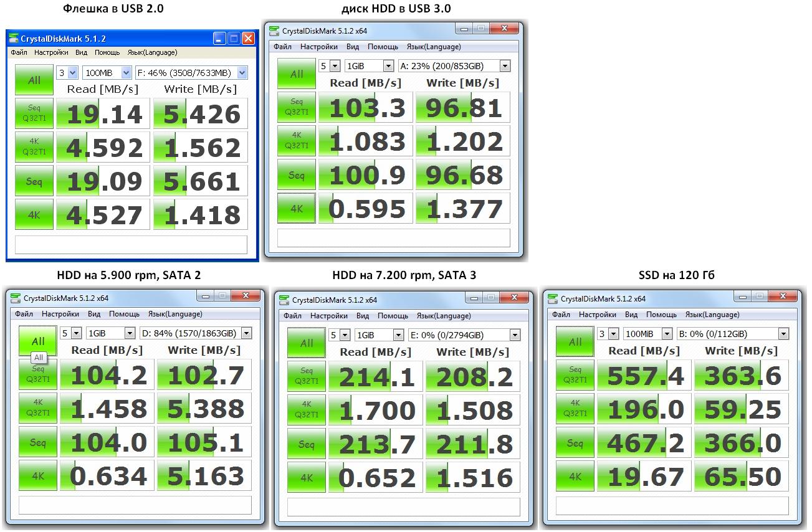Open Вид menu in the 5.900 rpm HDD window
This screenshot has width=812, height=532.
(x=94, y=314)
